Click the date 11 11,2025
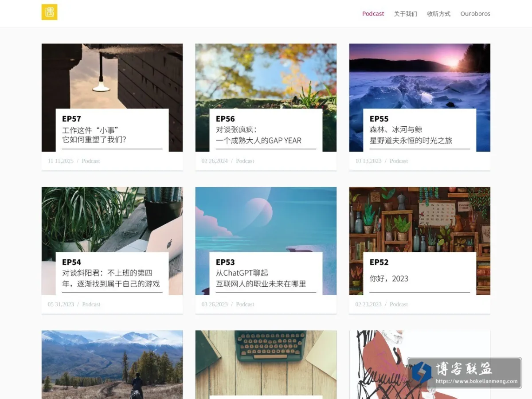This screenshot has width=532, height=399. pos(61,161)
